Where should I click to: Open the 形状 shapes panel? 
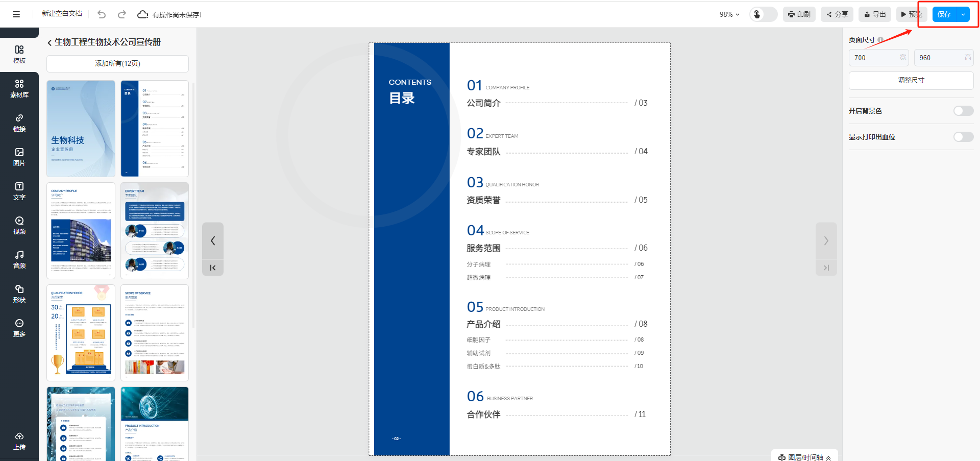point(19,294)
